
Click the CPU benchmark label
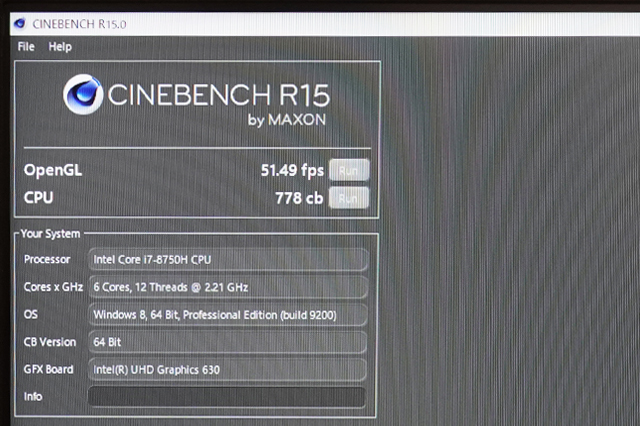click(39, 198)
